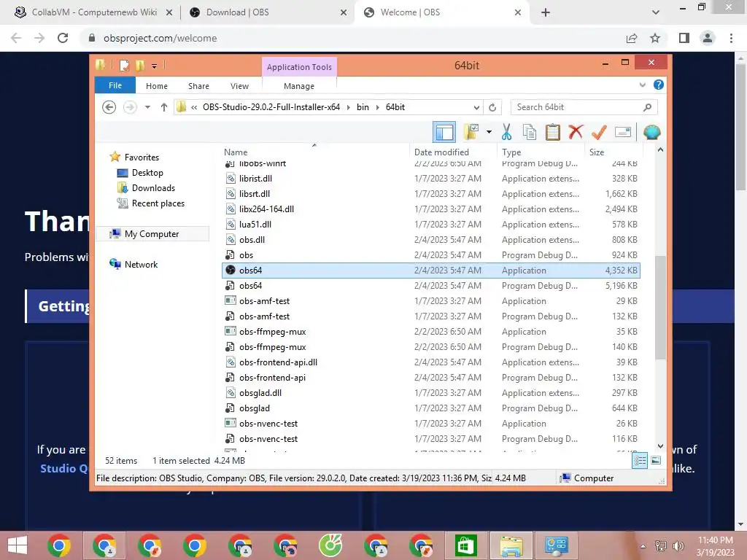Open the Share ribbon tab
The width and height of the screenshot is (747, 560).
(198, 86)
